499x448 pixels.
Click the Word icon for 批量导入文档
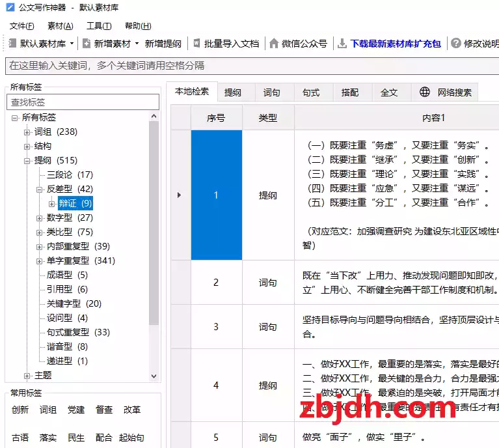[196, 44]
